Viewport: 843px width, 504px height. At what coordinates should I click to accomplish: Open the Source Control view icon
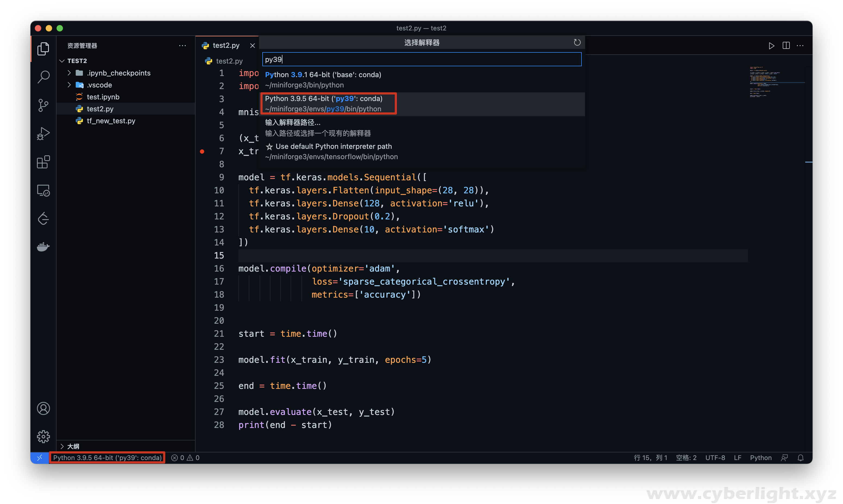tap(43, 105)
